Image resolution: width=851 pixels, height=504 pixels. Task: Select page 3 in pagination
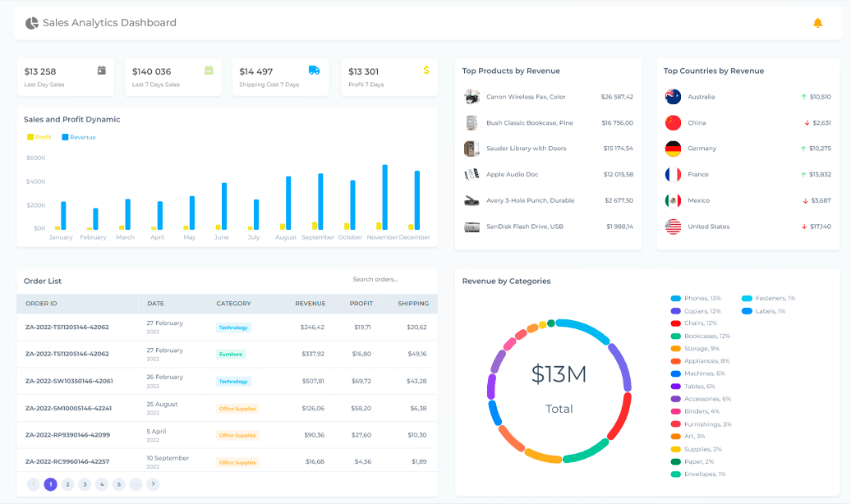pyautogui.click(x=85, y=484)
